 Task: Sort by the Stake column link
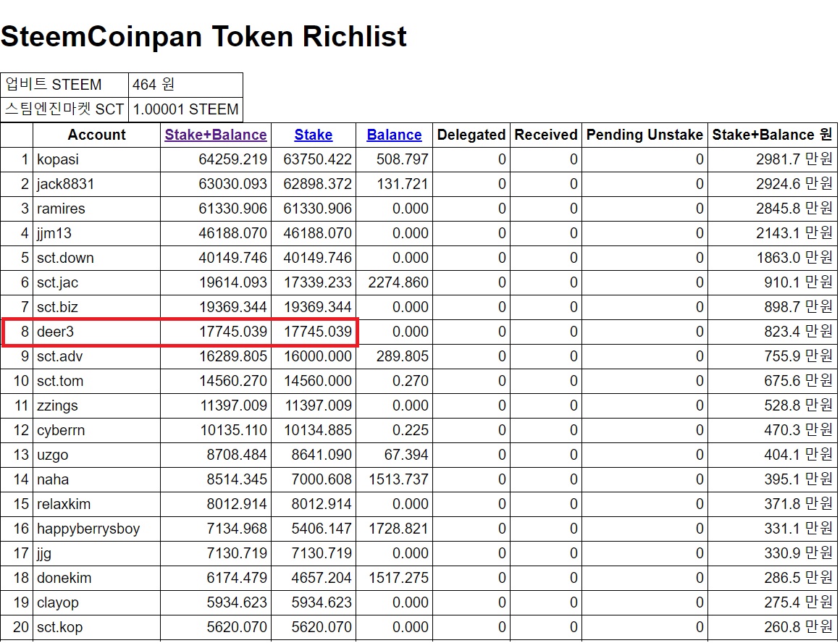[x=314, y=135]
